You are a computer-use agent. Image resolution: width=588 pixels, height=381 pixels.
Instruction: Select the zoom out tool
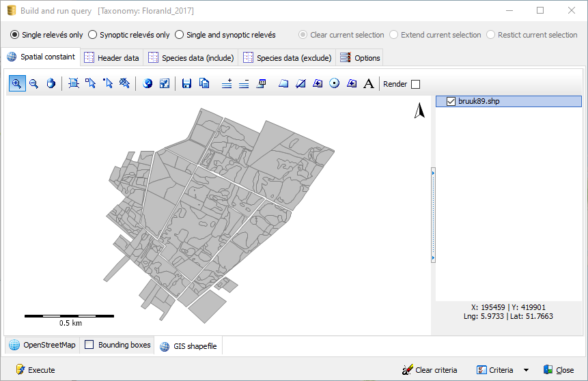click(33, 83)
